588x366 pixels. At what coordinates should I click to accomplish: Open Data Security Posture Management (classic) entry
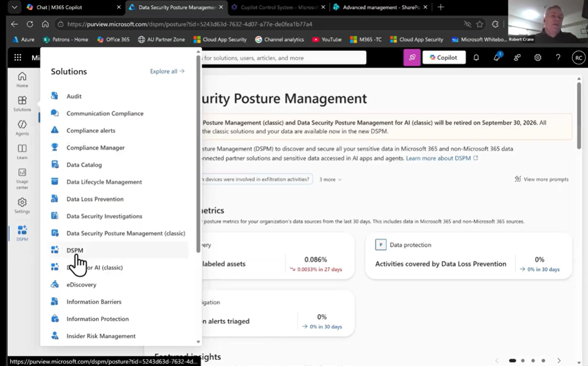pyautogui.click(x=118, y=233)
